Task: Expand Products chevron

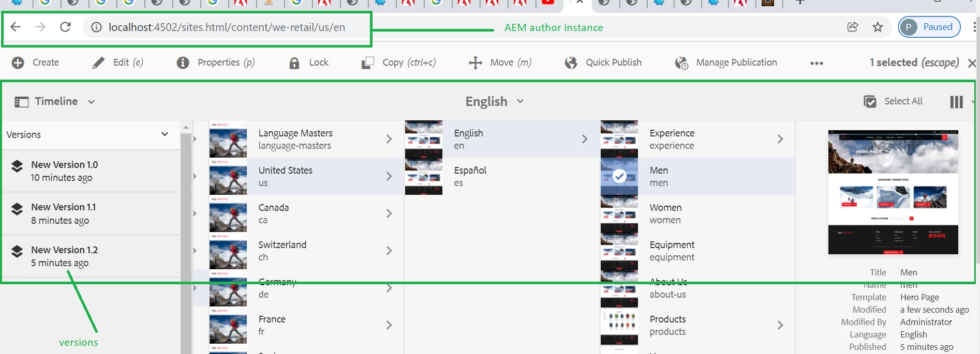Action: pos(780,325)
